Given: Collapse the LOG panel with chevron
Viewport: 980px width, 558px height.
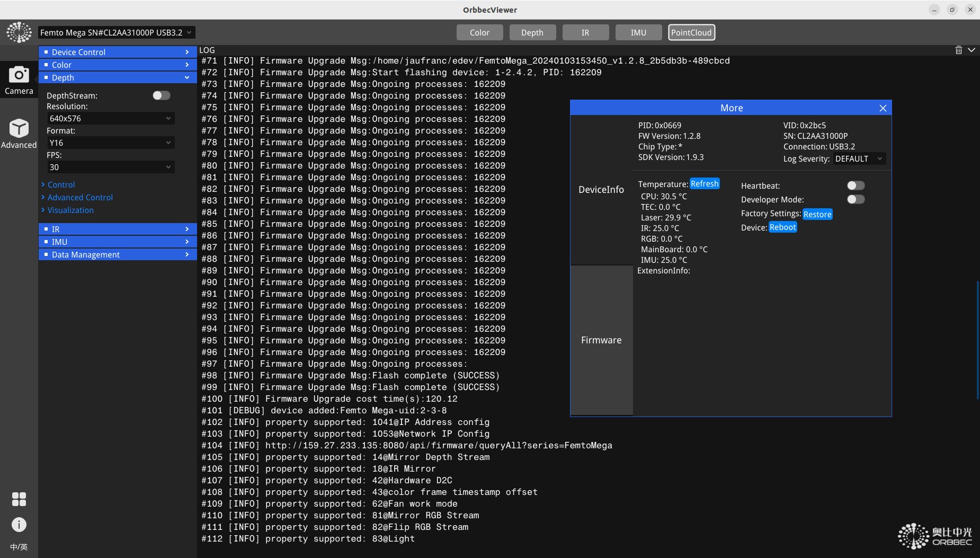Looking at the screenshot, I should click(972, 50).
